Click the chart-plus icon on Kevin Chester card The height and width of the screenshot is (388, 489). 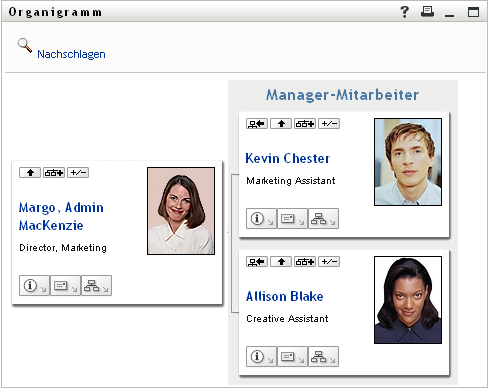point(305,124)
